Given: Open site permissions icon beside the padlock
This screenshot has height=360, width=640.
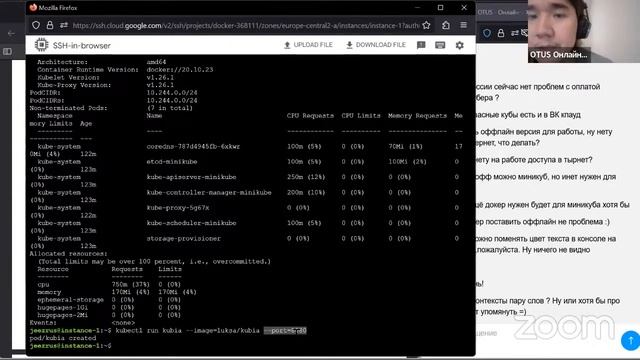Looking at the screenshot, I should point(64,25).
